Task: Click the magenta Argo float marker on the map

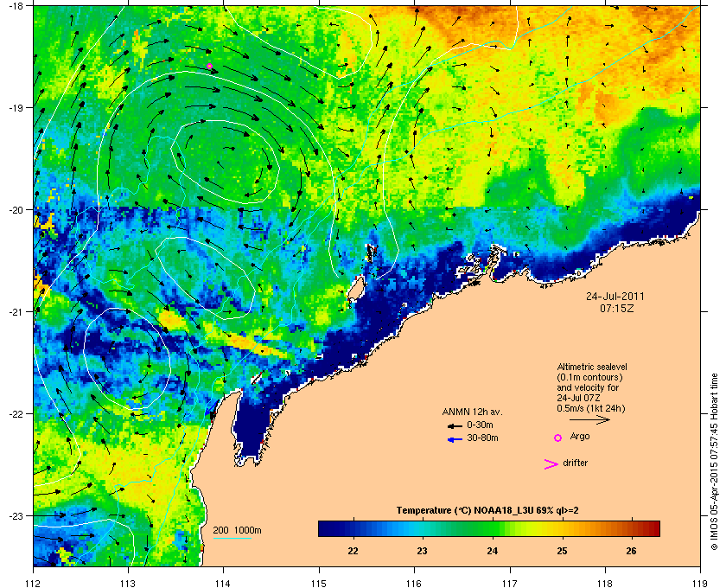Action: (209, 67)
